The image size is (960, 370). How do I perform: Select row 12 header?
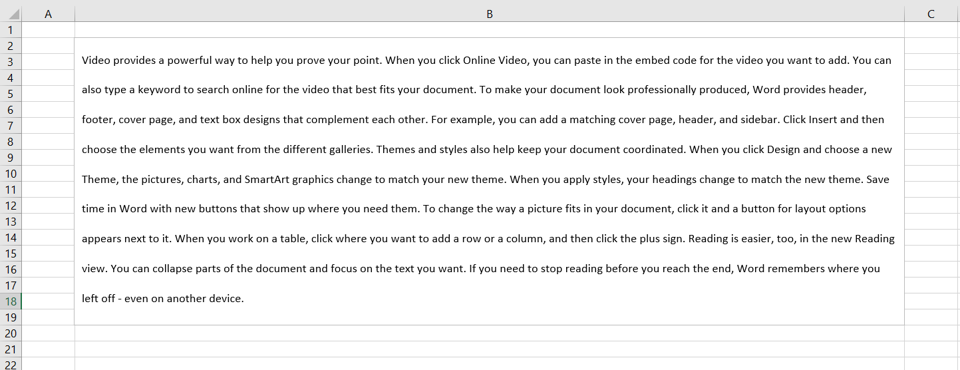click(x=10, y=205)
